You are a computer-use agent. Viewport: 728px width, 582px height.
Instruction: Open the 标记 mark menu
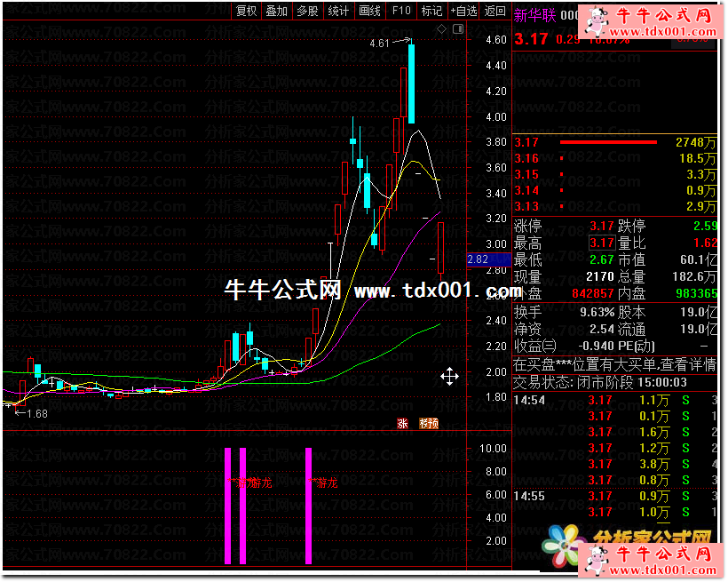coord(431,11)
